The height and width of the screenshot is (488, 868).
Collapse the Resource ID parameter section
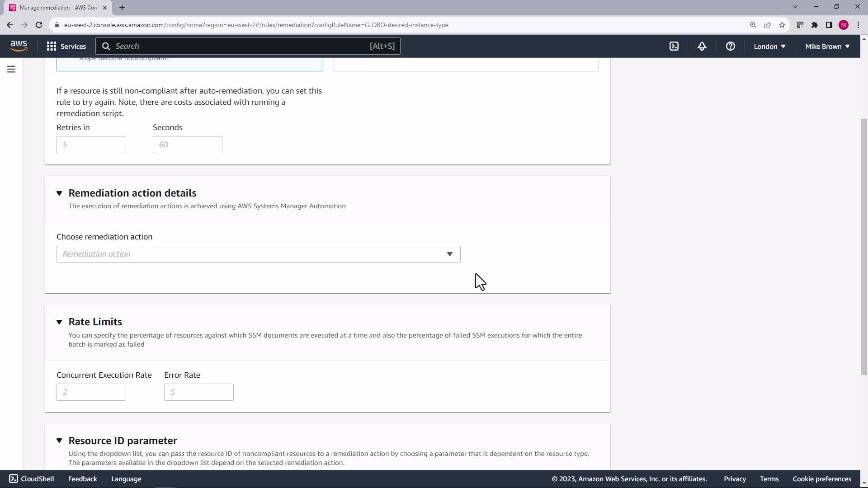coord(59,441)
